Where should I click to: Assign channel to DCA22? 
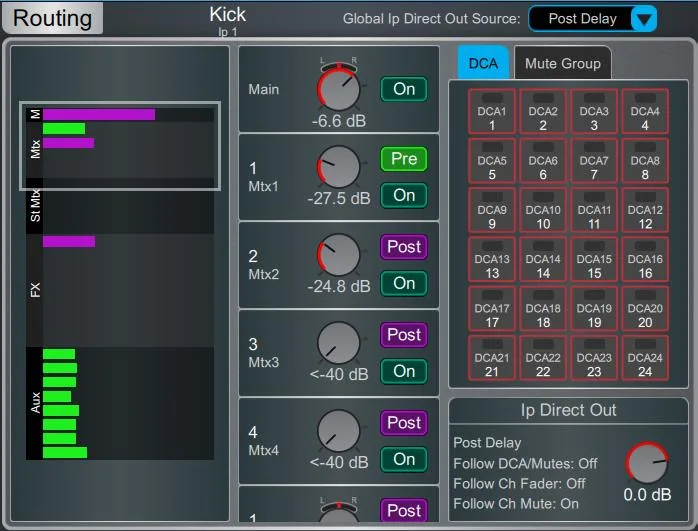[543, 358]
